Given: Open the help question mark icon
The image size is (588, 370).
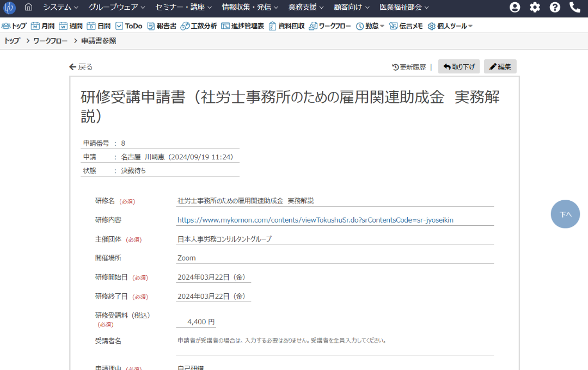Looking at the screenshot, I should pyautogui.click(x=555, y=7).
